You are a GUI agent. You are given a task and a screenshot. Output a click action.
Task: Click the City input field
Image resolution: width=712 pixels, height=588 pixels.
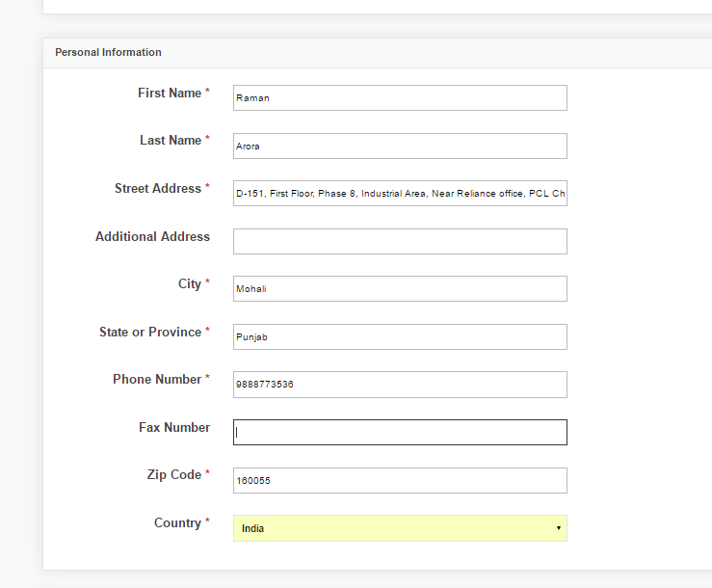point(400,288)
